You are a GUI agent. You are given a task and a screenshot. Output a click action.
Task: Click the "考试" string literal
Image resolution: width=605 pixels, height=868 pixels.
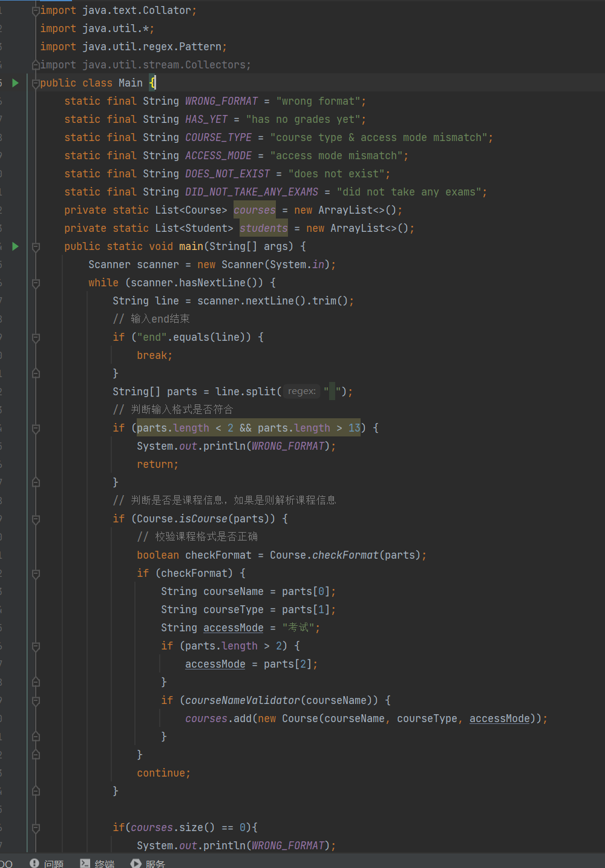(x=298, y=628)
